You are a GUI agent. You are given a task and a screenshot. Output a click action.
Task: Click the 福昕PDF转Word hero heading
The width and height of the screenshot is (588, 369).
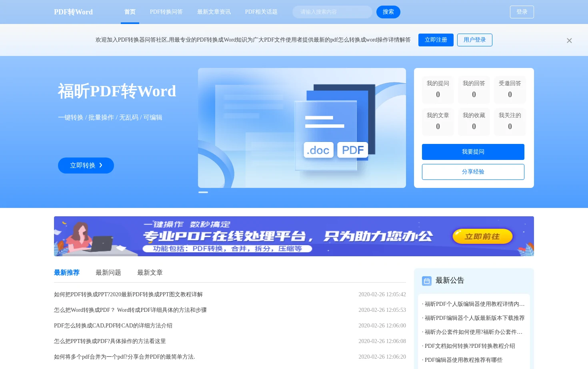pos(117,91)
